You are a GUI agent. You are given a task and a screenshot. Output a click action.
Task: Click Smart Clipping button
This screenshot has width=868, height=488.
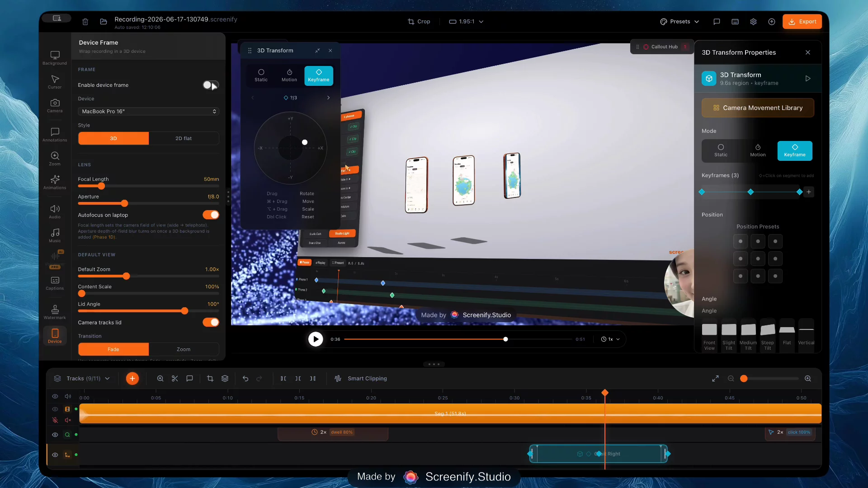pos(361,379)
